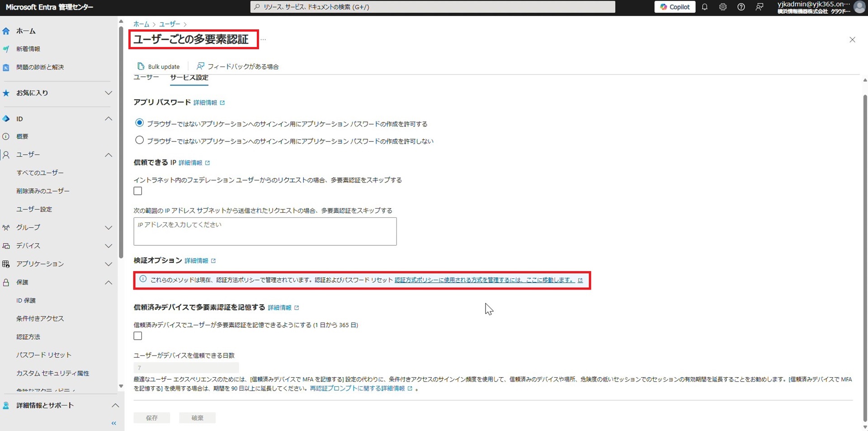Viewport: 868px width, 431px height.
Task: Check the skip MFA for federated users box
Action: pyautogui.click(x=138, y=191)
